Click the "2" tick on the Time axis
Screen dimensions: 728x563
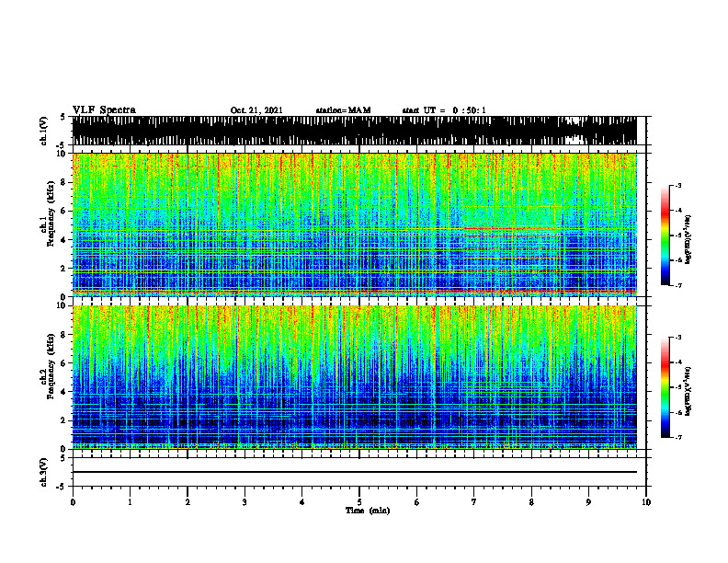[x=188, y=502]
